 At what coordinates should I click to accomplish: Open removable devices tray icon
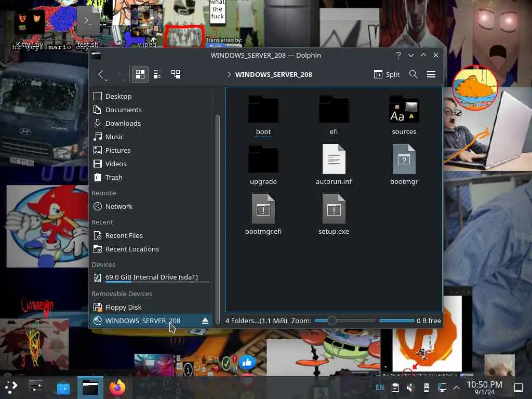coord(427,388)
